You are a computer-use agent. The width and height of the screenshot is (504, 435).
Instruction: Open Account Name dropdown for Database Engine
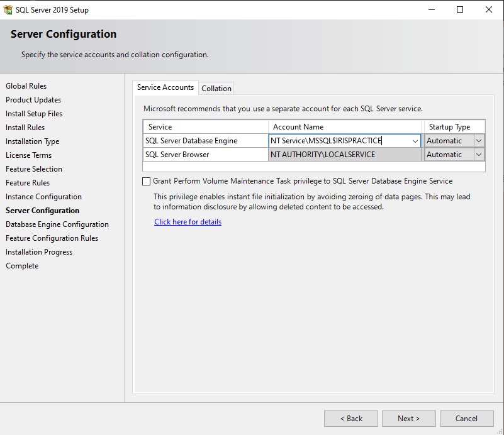(x=415, y=141)
